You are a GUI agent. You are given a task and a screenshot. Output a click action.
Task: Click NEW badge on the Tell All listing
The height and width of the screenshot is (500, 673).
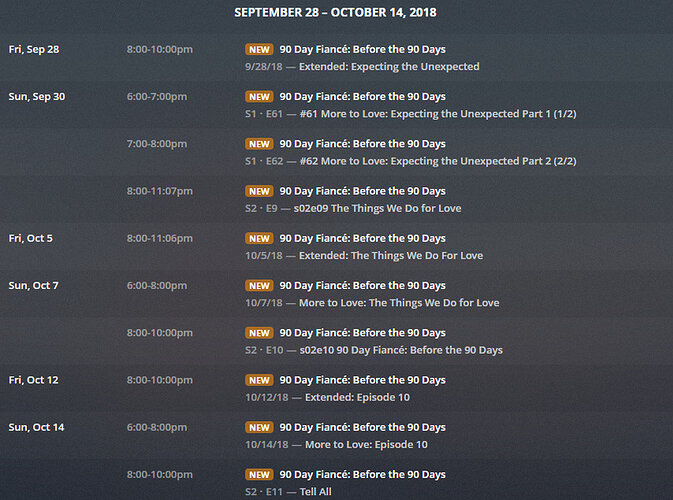pos(259,474)
